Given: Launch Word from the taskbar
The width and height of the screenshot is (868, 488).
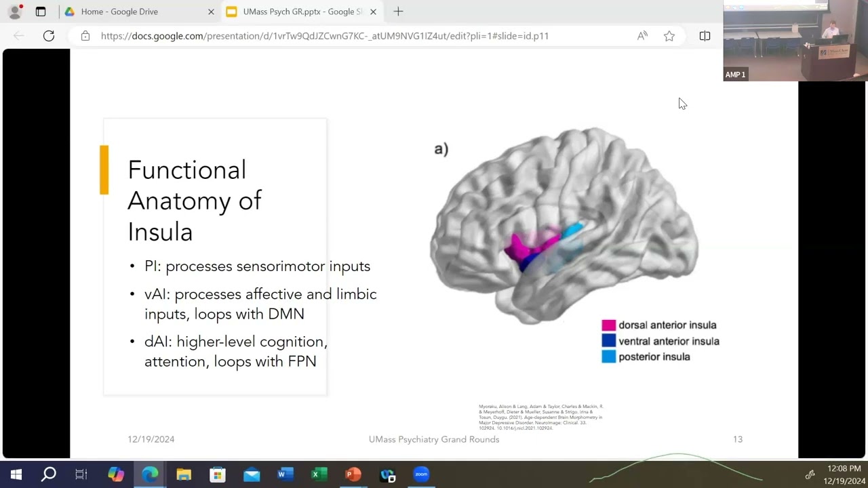Looking at the screenshot, I should coord(285,474).
